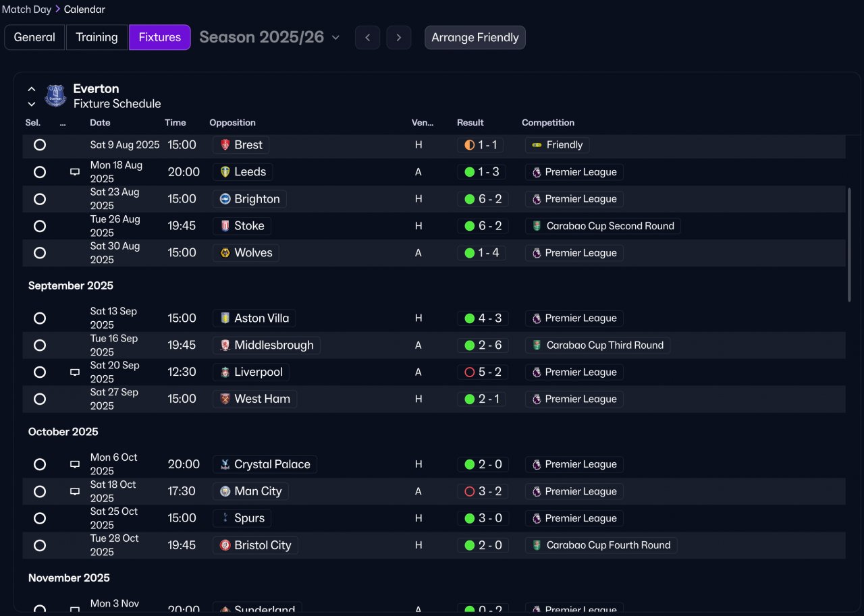Click the Premier League icon on Leeds row
Screen dimensions: 864x616
coord(537,172)
